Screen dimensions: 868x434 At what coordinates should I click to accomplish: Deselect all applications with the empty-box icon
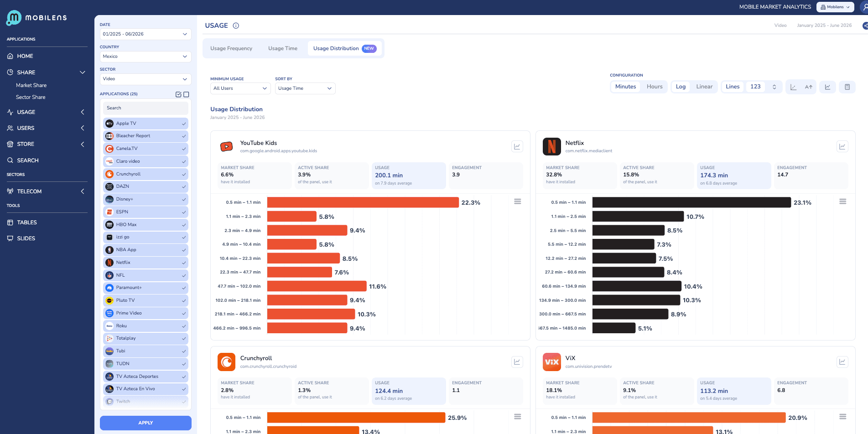186,94
